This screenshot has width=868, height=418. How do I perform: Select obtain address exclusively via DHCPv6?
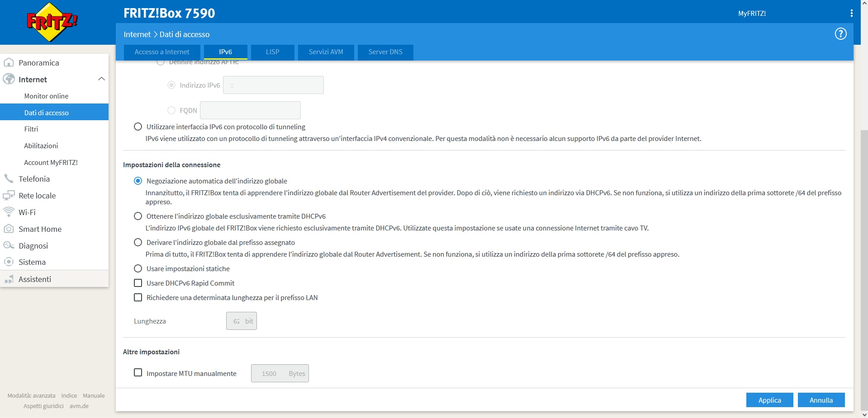click(x=138, y=216)
